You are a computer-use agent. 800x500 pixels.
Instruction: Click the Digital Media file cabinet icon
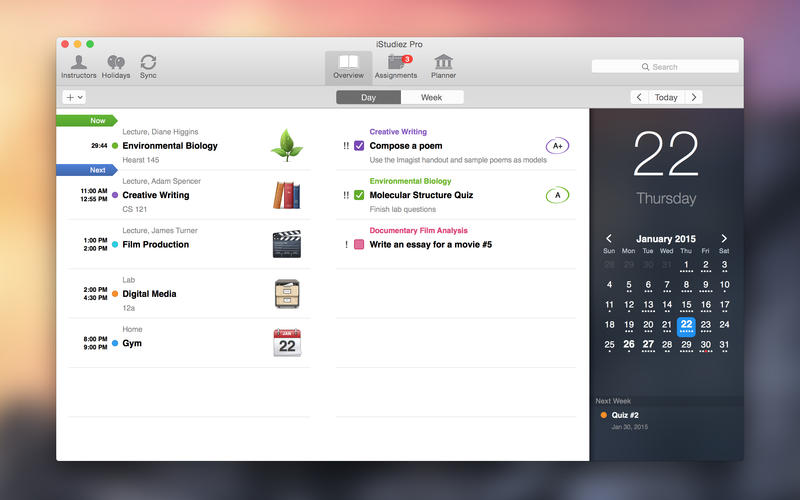click(287, 293)
